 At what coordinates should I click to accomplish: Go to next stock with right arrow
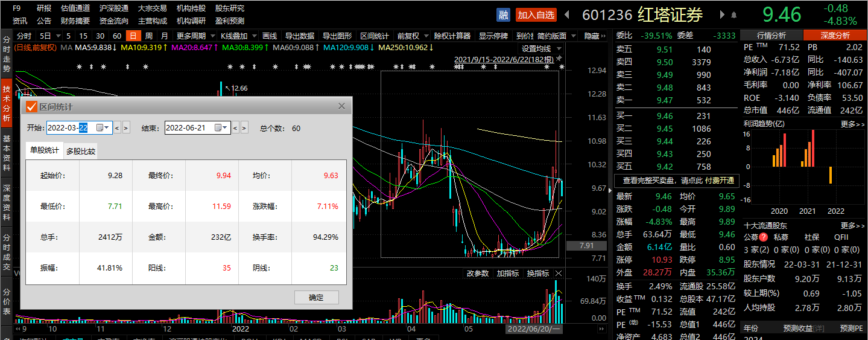(722, 14)
